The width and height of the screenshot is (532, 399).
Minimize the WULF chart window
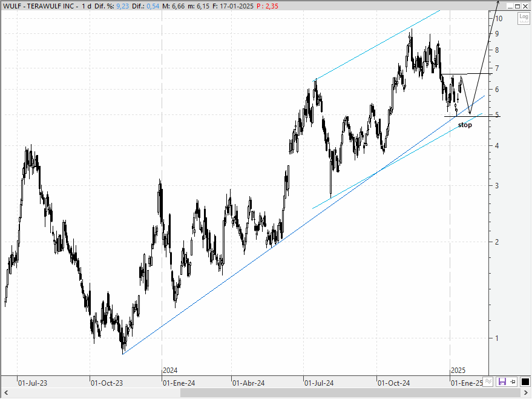click(x=510, y=6)
